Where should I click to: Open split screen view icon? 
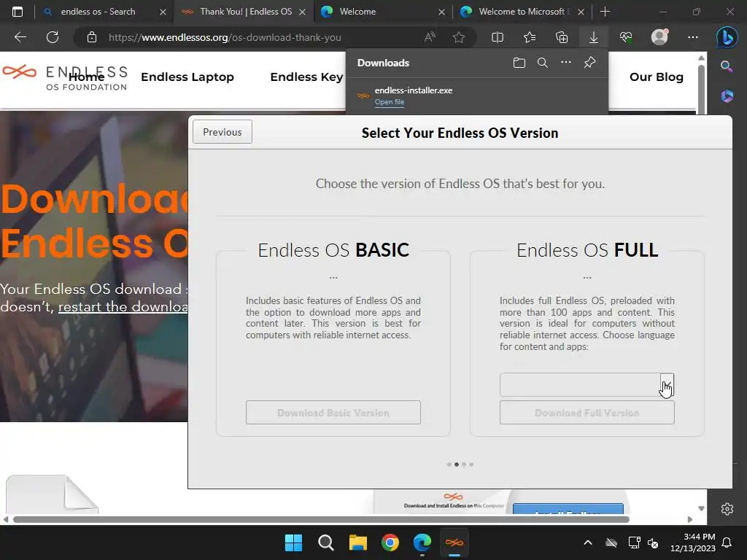(x=498, y=37)
